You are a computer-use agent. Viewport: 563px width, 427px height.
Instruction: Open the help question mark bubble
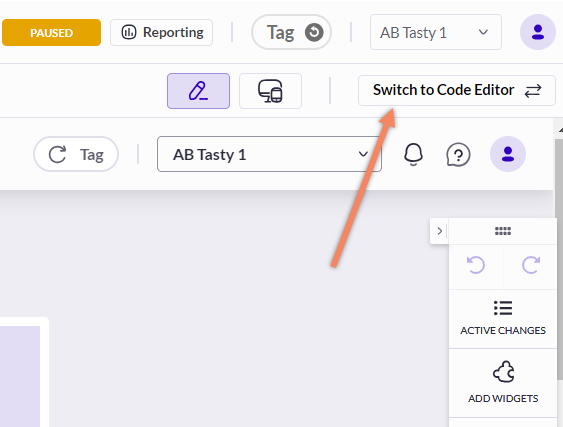[x=458, y=155]
